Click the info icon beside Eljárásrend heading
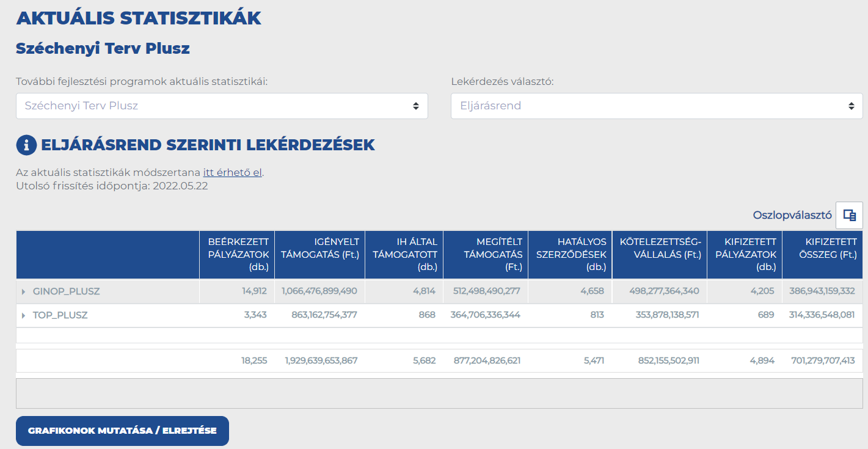Screen dimensions: 868x449 [26, 145]
